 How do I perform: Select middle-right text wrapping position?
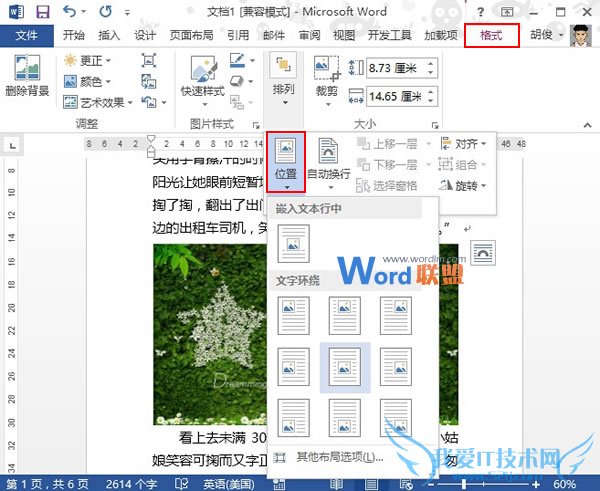click(396, 367)
